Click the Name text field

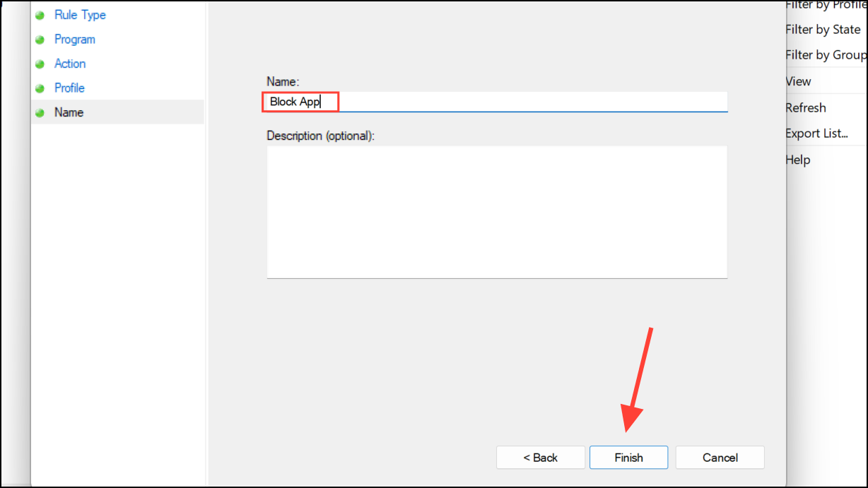[x=497, y=102]
